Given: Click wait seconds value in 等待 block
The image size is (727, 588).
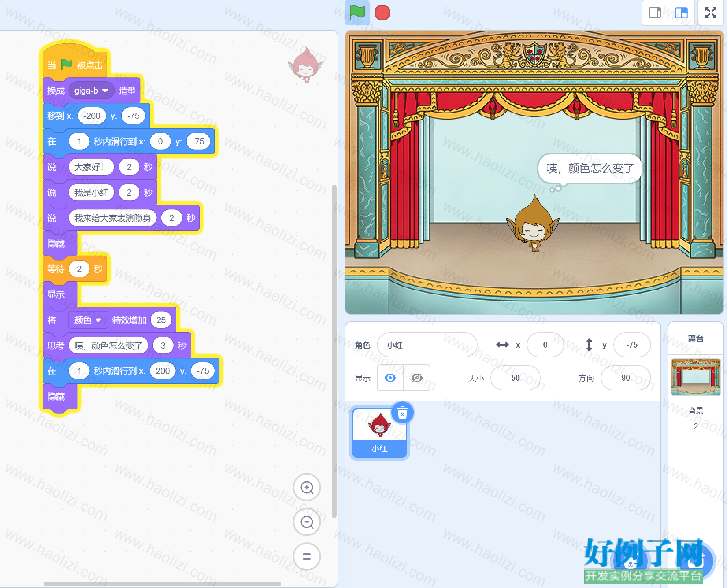Looking at the screenshot, I should pyautogui.click(x=79, y=269).
